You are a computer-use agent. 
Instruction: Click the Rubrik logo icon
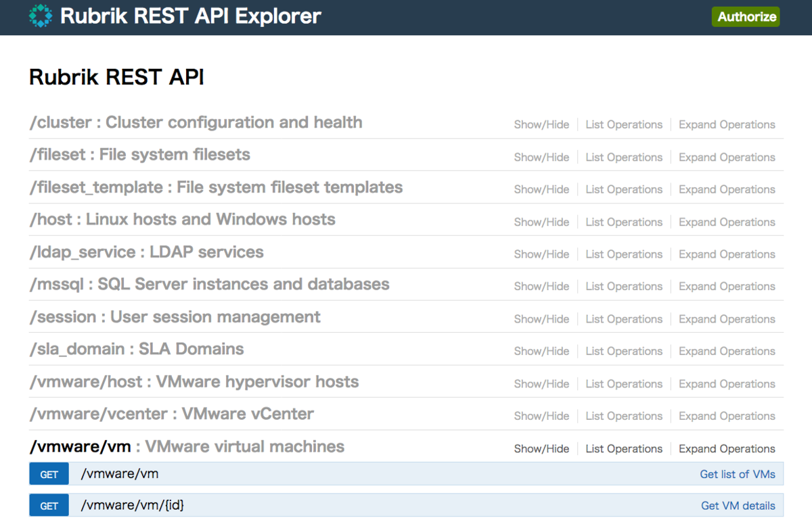point(41,16)
